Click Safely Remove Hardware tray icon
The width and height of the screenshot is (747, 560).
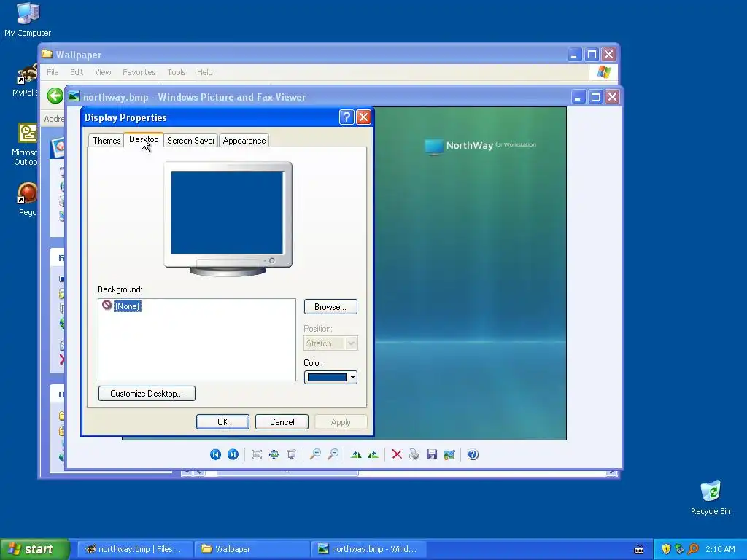click(x=679, y=549)
